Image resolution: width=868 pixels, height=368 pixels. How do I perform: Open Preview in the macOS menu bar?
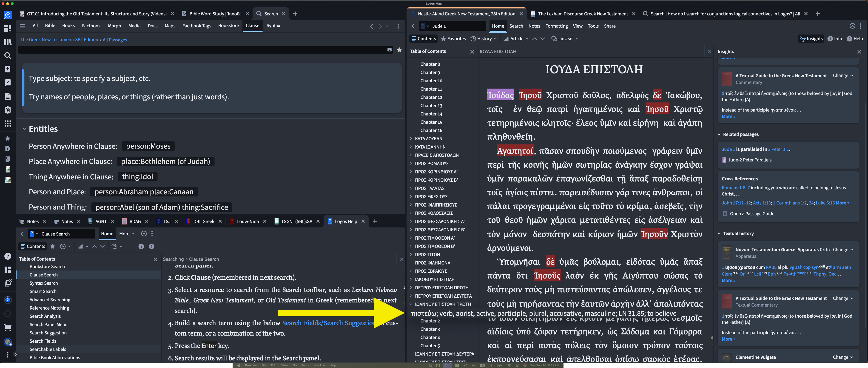(250, 365)
